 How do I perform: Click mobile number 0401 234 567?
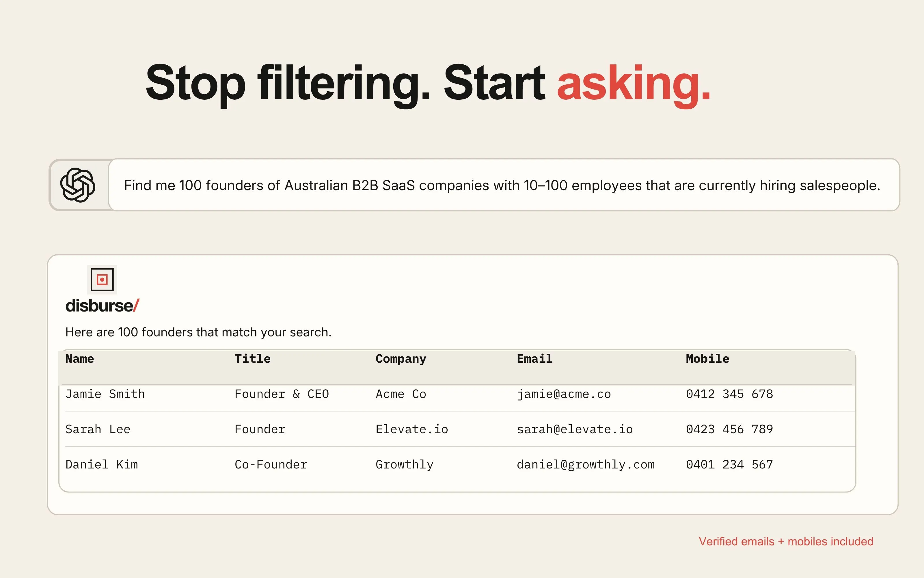point(730,464)
